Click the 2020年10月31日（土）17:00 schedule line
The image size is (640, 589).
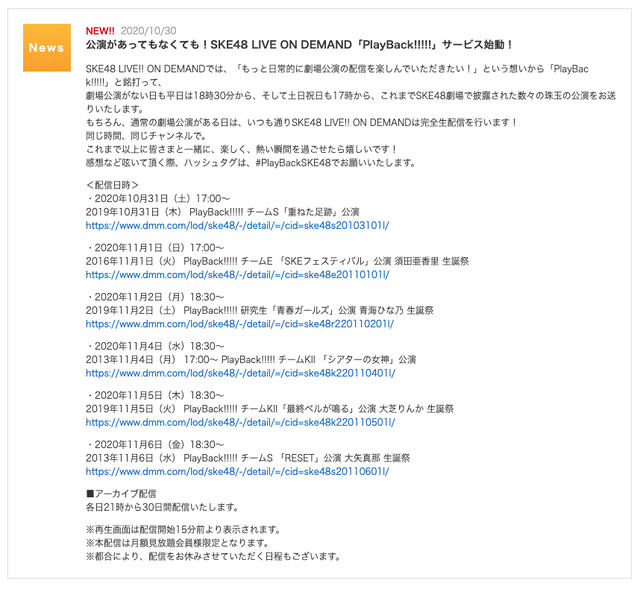158,198
